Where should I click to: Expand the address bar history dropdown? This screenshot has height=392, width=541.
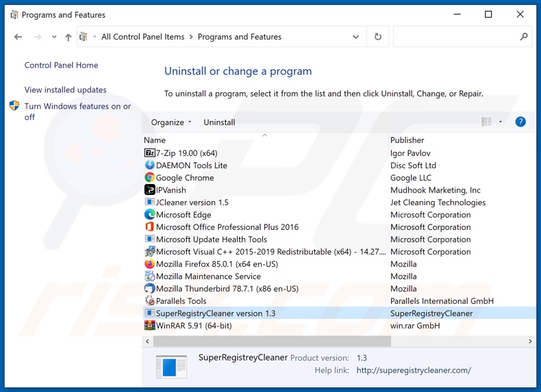coord(355,36)
